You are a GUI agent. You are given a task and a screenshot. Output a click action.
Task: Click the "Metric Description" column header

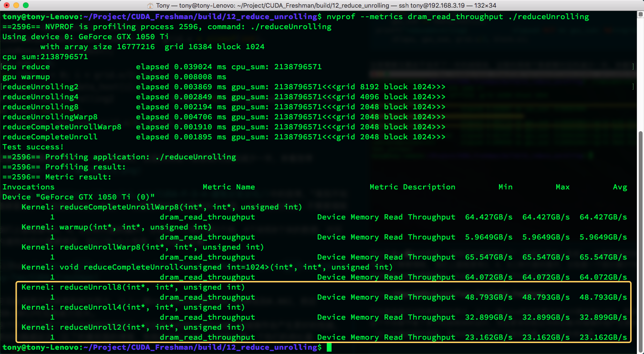coord(412,187)
